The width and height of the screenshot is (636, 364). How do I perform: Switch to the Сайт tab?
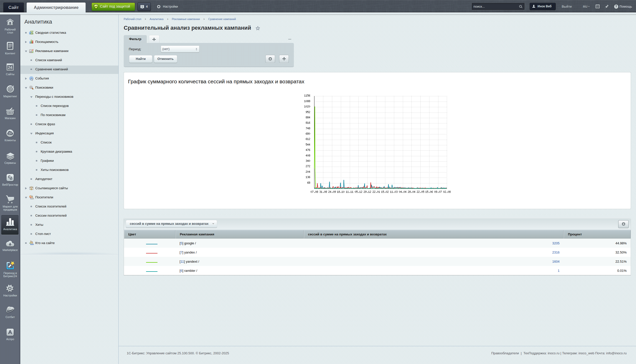[13, 7]
